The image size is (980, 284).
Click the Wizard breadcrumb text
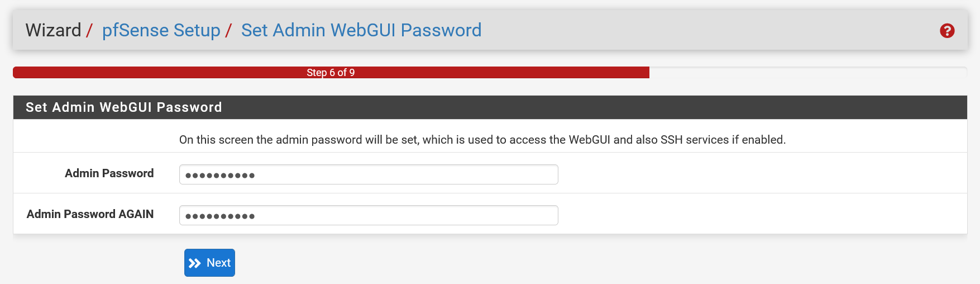coord(53,30)
